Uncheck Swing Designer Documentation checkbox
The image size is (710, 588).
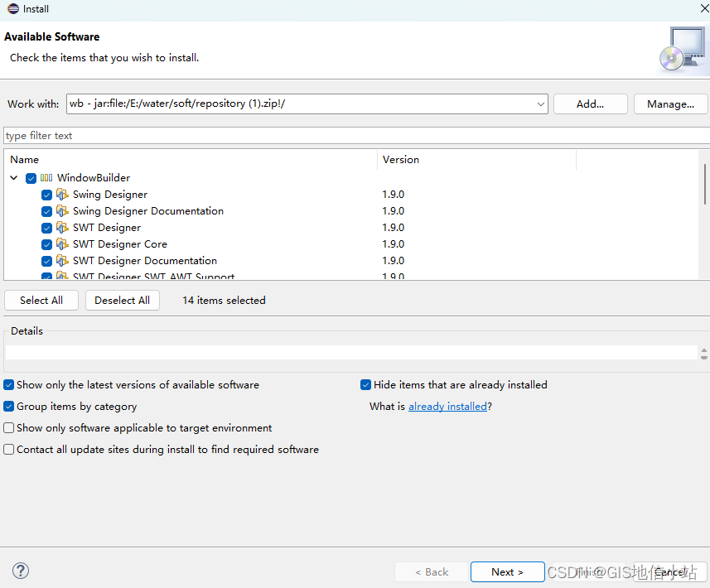pos(46,211)
